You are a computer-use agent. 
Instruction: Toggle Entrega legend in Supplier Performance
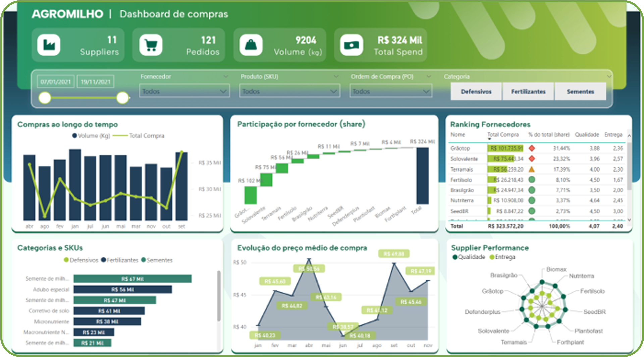coord(502,257)
